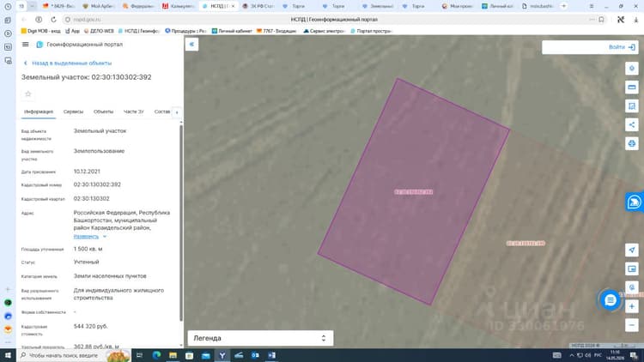Open the Личный кабинет bookmark
The width and height of the screenshot is (644, 362).
(x=232, y=31)
